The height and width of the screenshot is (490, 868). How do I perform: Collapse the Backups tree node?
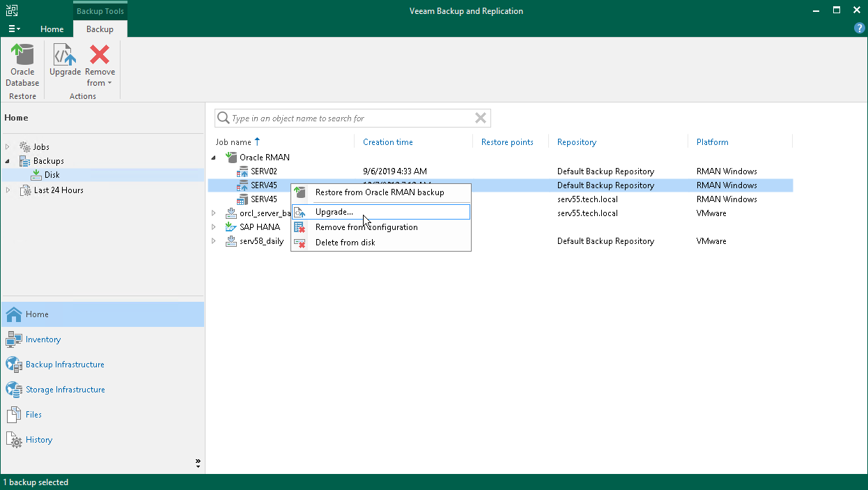click(8, 161)
